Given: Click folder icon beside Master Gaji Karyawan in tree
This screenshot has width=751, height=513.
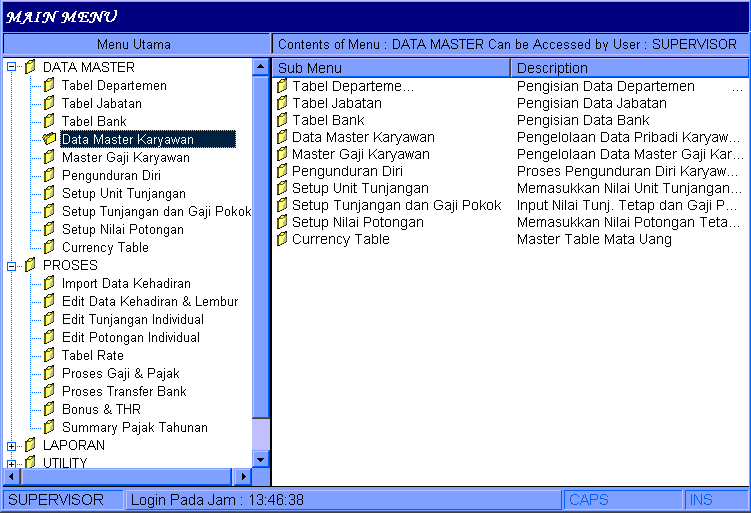Looking at the screenshot, I should pos(49,157).
